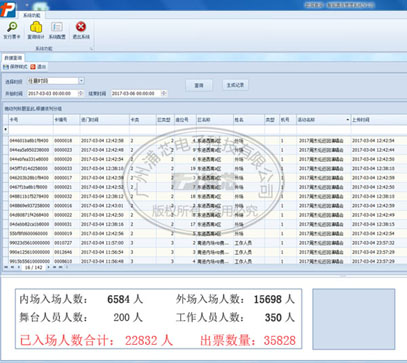Select the 数据查询 document tab

pyautogui.click(x=13, y=58)
